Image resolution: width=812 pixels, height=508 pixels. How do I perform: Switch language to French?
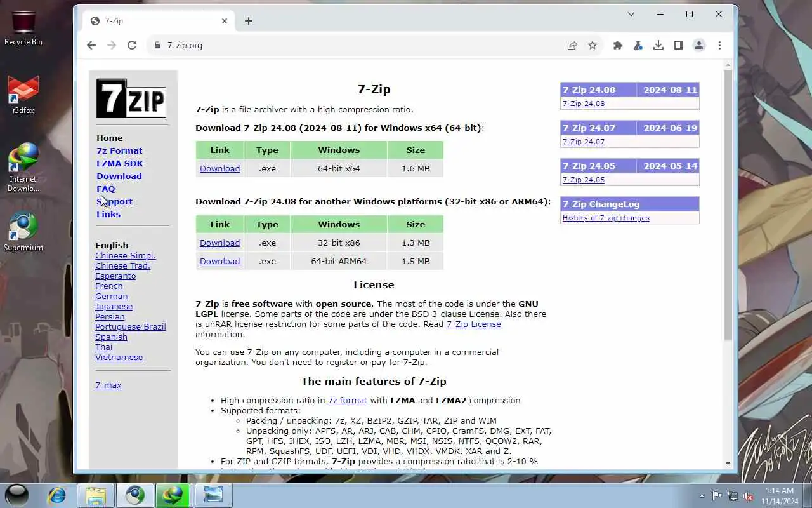[x=109, y=286]
